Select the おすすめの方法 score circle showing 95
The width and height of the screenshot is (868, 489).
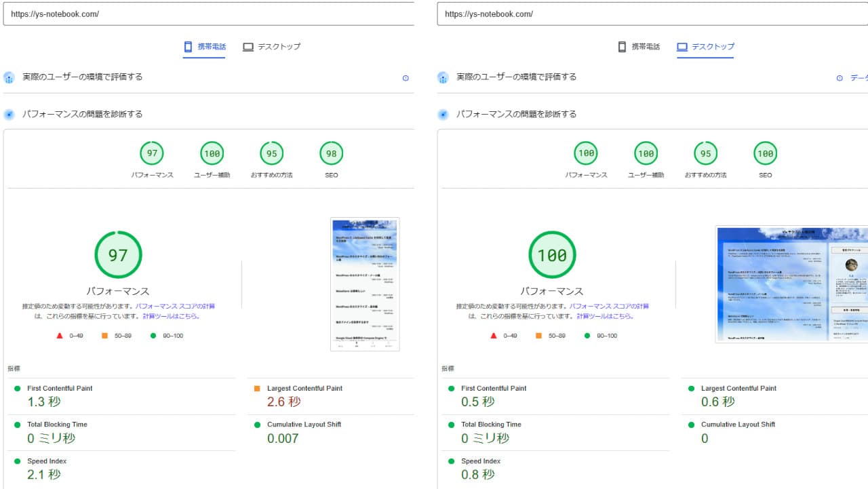(x=271, y=153)
